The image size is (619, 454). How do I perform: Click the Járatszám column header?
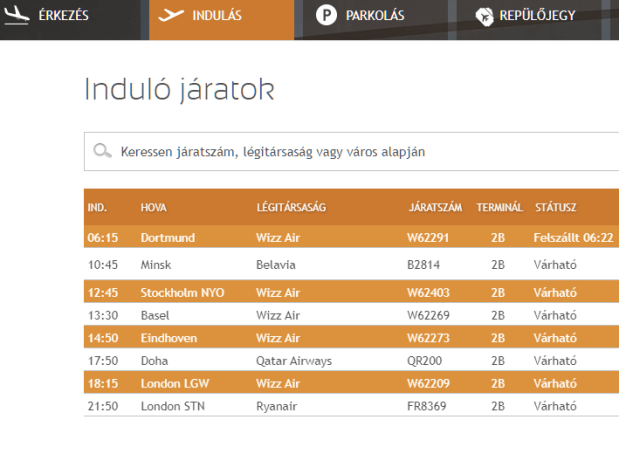(434, 208)
